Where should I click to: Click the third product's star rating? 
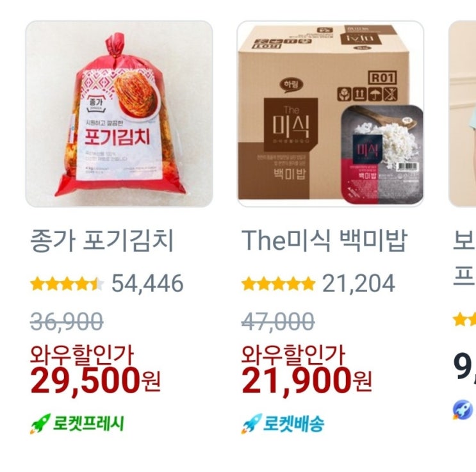point(464,320)
